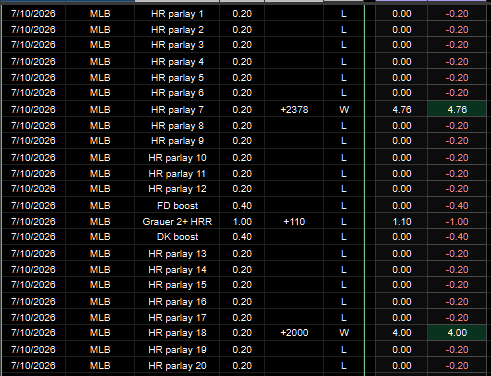Click the 0.00 payout in HR parlay 10 row
Viewport: 491px width, 376px height.
(402, 158)
